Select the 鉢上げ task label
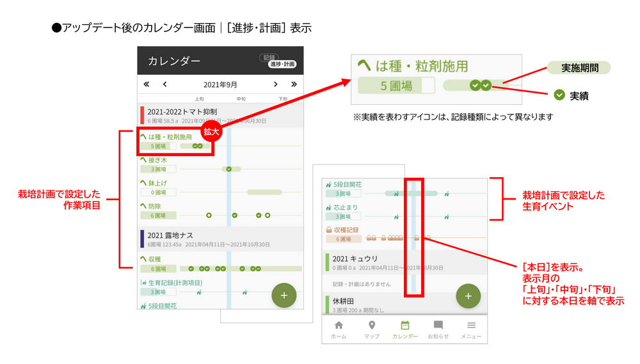The height and width of the screenshot is (364, 640). click(157, 183)
